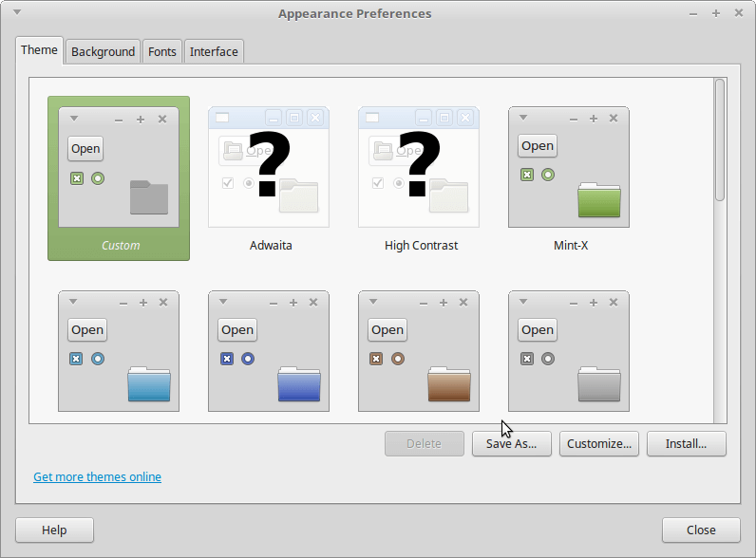Select the Mint-X theme with green folder
Image resolution: width=756 pixels, height=558 pixels.
click(569, 178)
